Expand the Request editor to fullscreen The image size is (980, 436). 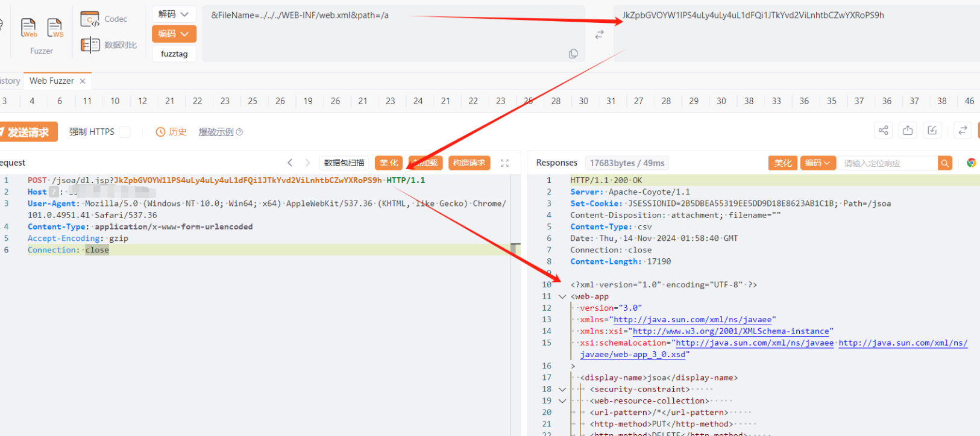tap(504, 163)
